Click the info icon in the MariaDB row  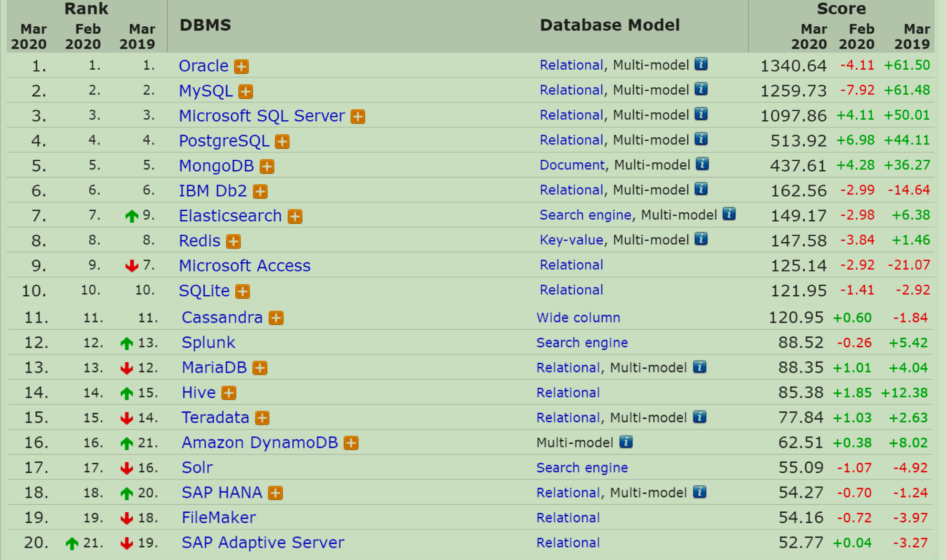(x=699, y=367)
